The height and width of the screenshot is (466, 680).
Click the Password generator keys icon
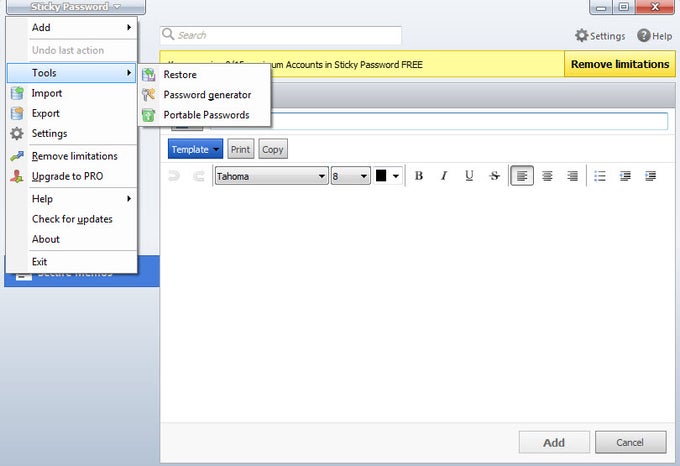(x=148, y=95)
